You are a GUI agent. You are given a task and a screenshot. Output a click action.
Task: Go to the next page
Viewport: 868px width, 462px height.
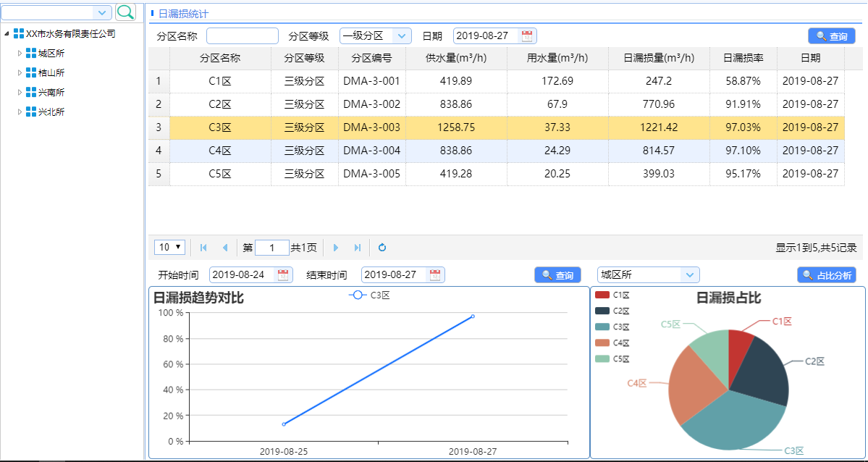tap(336, 248)
